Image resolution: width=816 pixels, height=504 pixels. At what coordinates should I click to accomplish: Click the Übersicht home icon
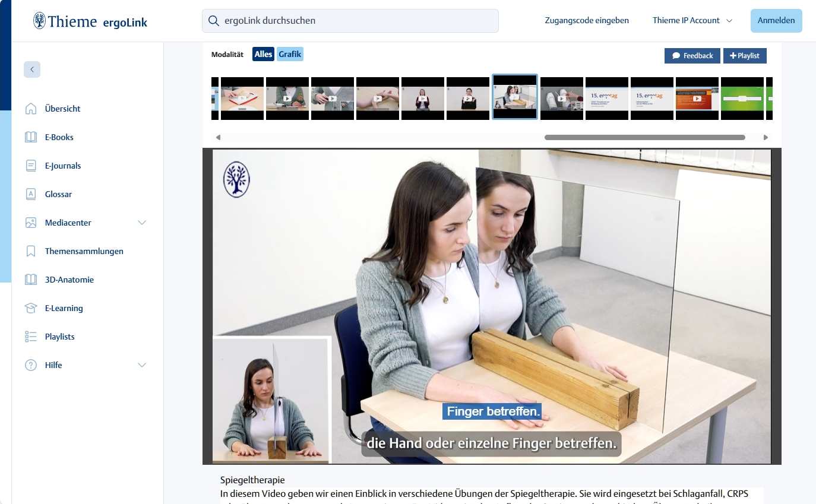(x=31, y=109)
